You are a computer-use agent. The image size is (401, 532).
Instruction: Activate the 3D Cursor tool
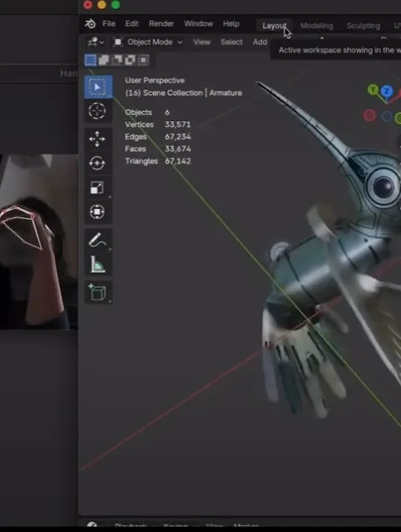click(x=98, y=111)
